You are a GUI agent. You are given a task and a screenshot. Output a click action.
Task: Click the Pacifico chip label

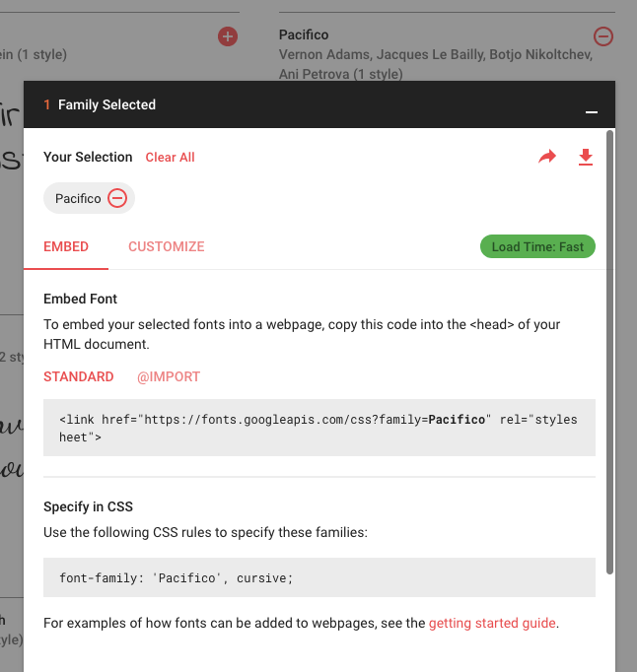tap(78, 198)
